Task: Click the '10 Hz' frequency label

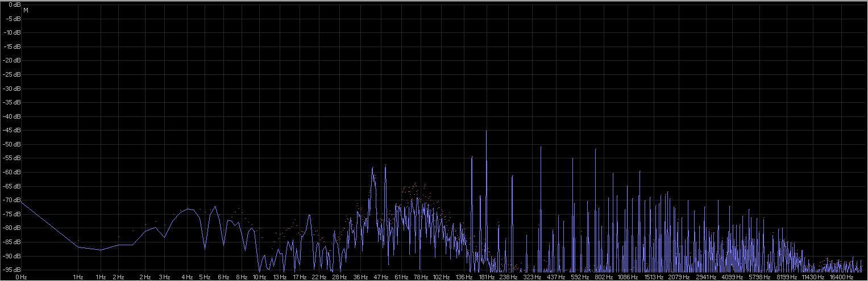Action: tap(260, 278)
